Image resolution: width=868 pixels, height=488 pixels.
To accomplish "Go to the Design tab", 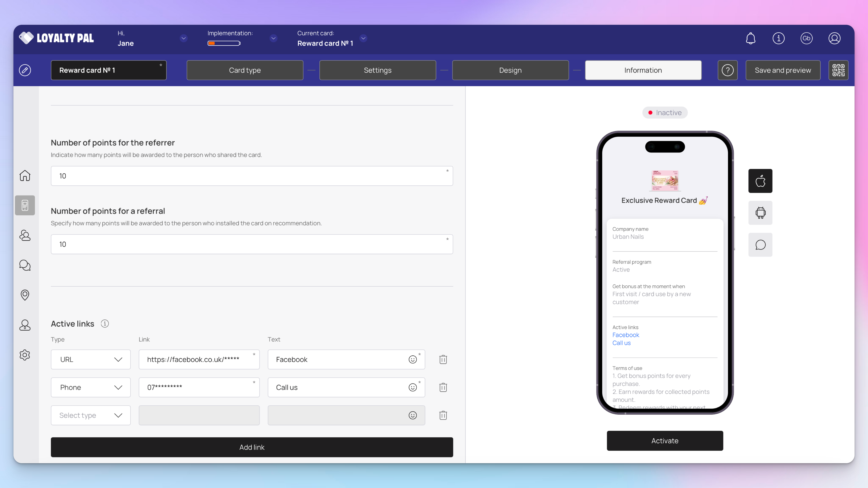I will [x=510, y=70].
